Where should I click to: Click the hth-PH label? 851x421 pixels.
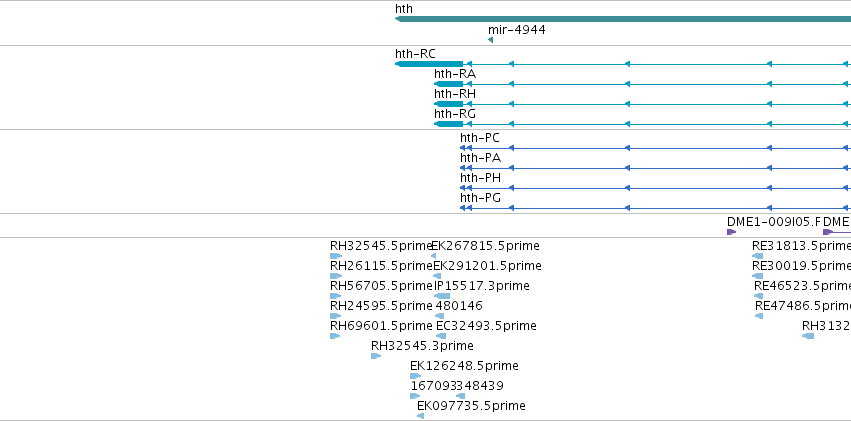tap(480, 178)
